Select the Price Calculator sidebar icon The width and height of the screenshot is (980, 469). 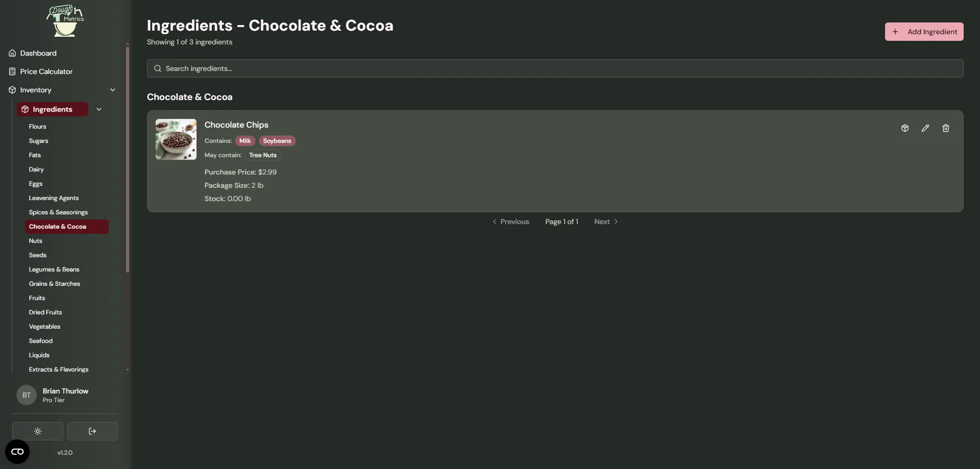tap(12, 71)
